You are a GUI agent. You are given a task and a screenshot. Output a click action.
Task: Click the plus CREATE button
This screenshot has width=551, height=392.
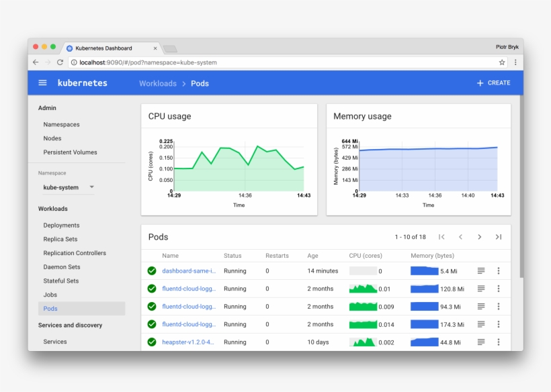click(493, 83)
